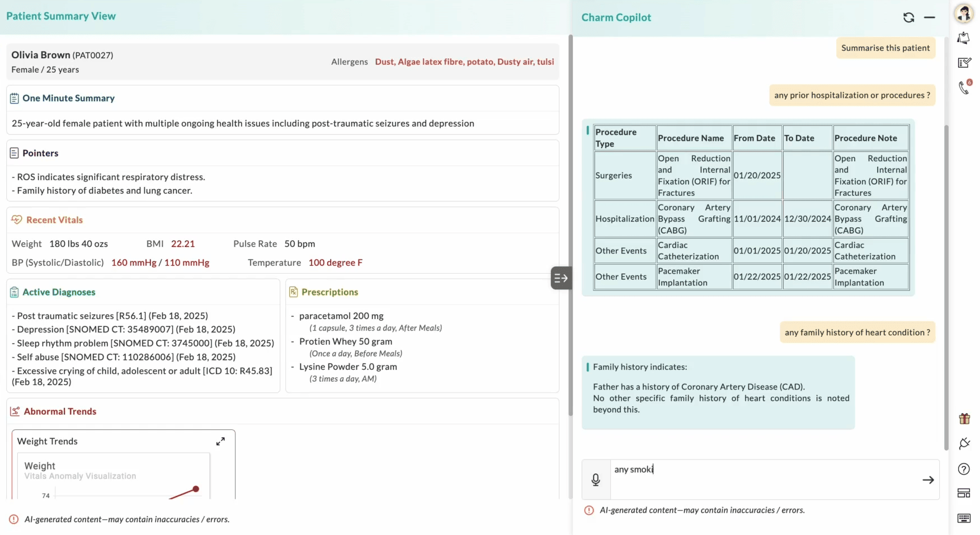Click the Self abuse diagnosis entry

[124, 357]
